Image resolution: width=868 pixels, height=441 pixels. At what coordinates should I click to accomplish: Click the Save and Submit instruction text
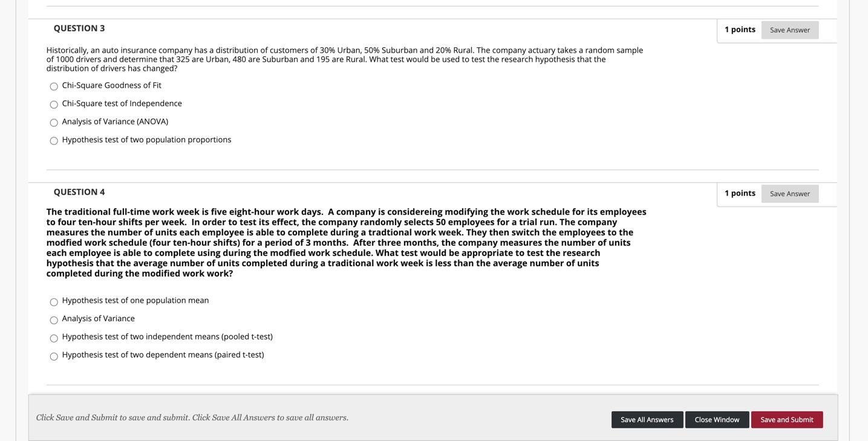click(192, 417)
